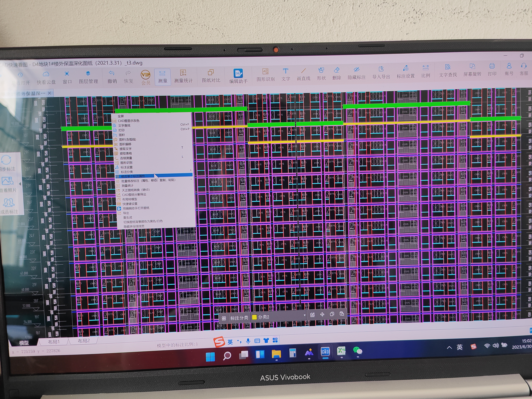Click the 窗口 window toolbar icon
Image resolution: width=532 pixels, height=399 pixels.
tap(67, 77)
